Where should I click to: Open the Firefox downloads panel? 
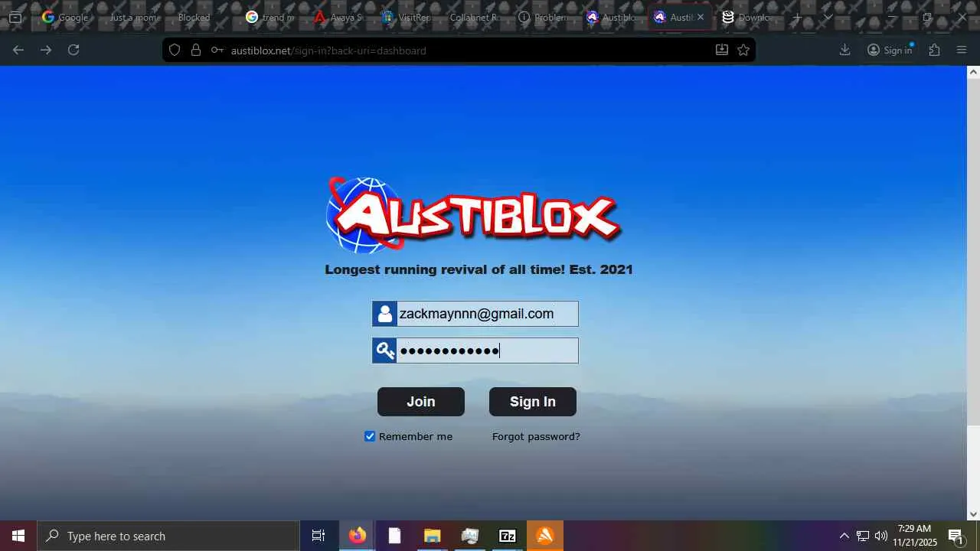845,50
